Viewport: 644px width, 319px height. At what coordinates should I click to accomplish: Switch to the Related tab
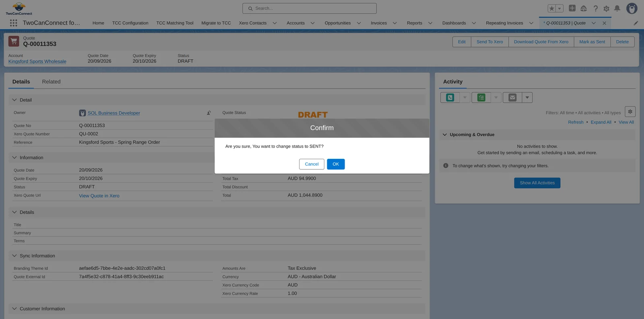tap(51, 82)
